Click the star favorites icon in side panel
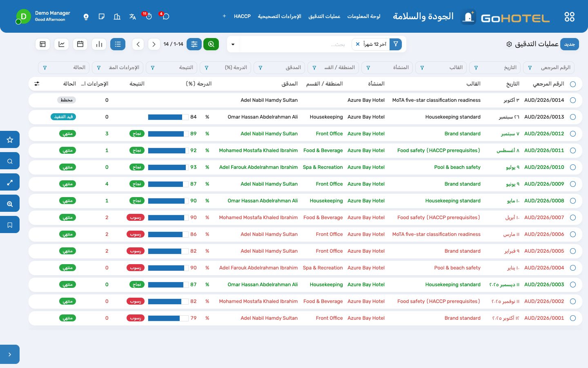 click(x=10, y=140)
